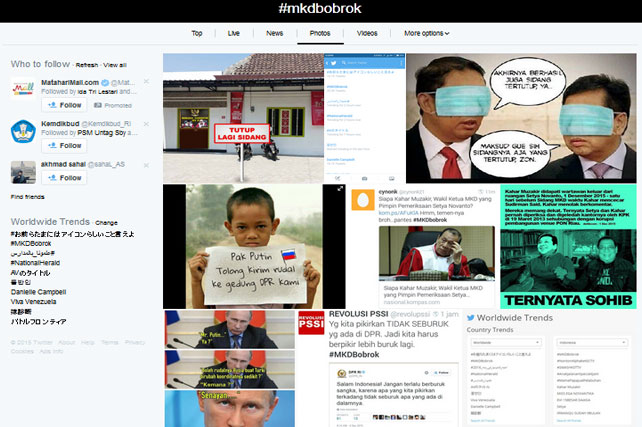Switch to the Top tab
This screenshot has width=642, height=427.
197,33
